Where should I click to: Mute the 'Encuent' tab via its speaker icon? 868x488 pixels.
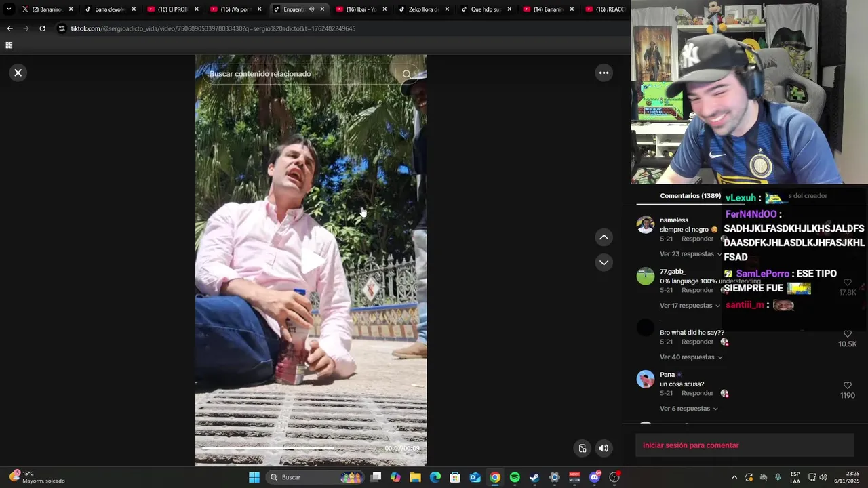pos(311,9)
